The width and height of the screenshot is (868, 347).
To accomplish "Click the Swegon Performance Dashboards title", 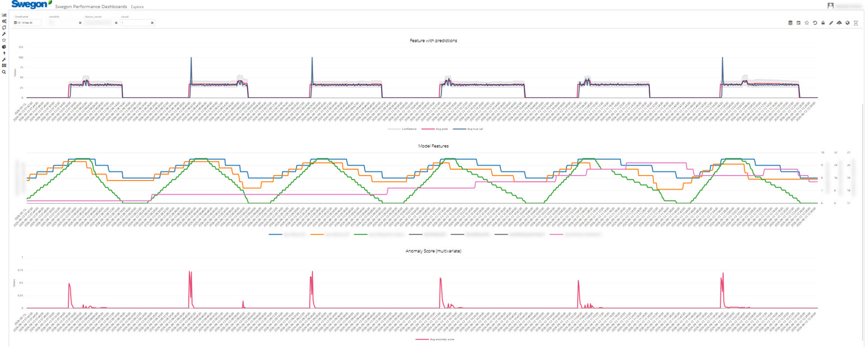I will point(91,7).
